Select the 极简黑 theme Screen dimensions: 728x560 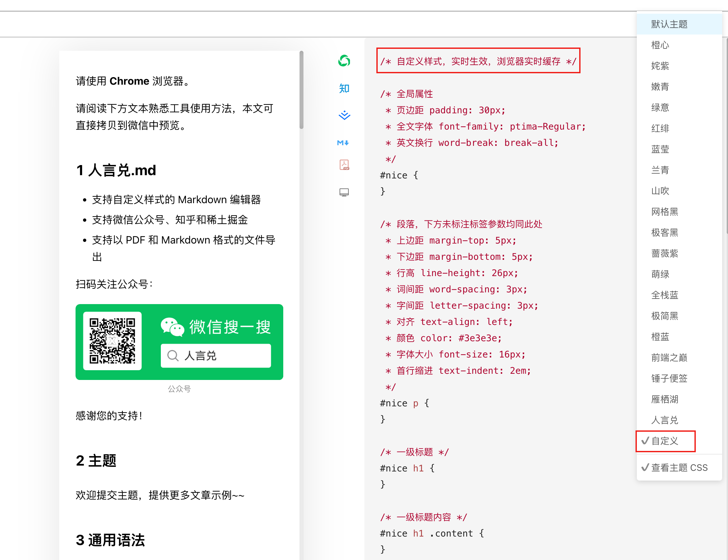(679, 316)
